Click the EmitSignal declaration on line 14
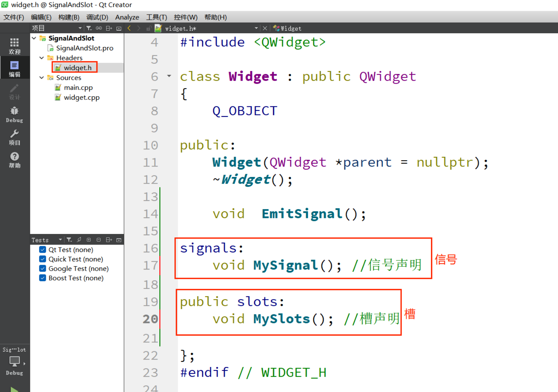The height and width of the screenshot is (392, 558). (x=302, y=214)
